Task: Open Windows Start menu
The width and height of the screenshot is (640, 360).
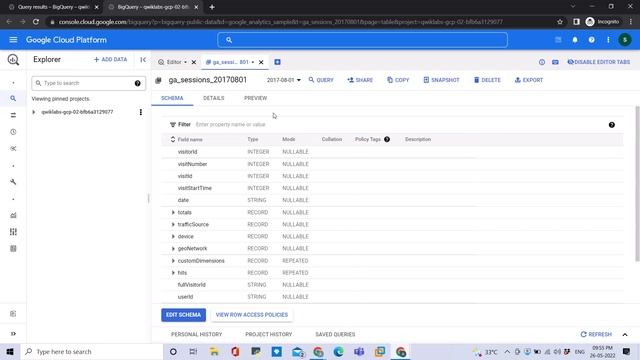Action: 10,351
